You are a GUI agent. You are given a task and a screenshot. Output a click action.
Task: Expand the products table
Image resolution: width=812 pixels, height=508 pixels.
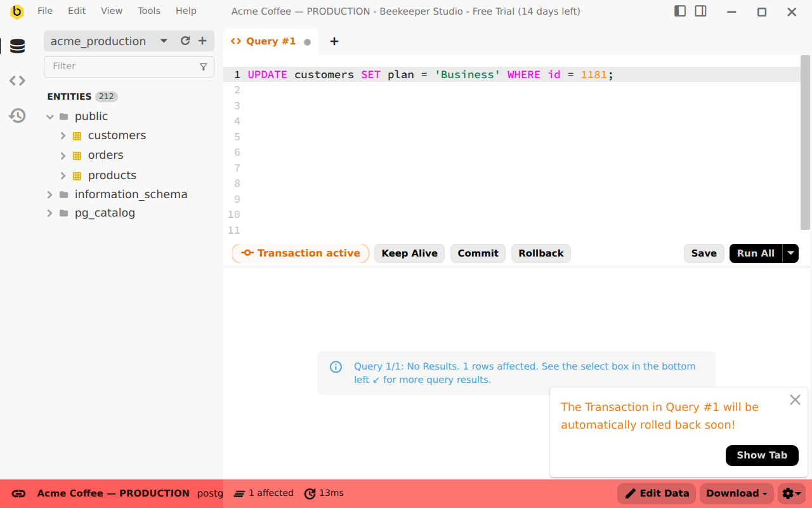63,175
